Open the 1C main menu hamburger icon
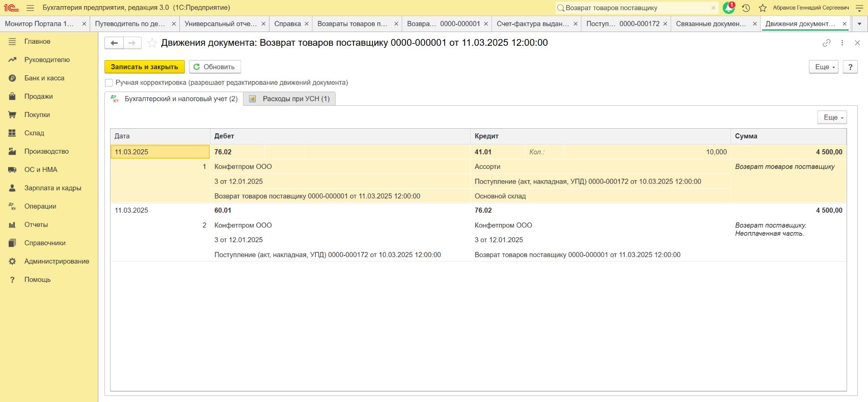Image resolution: width=868 pixels, height=402 pixels. point(30,8)
